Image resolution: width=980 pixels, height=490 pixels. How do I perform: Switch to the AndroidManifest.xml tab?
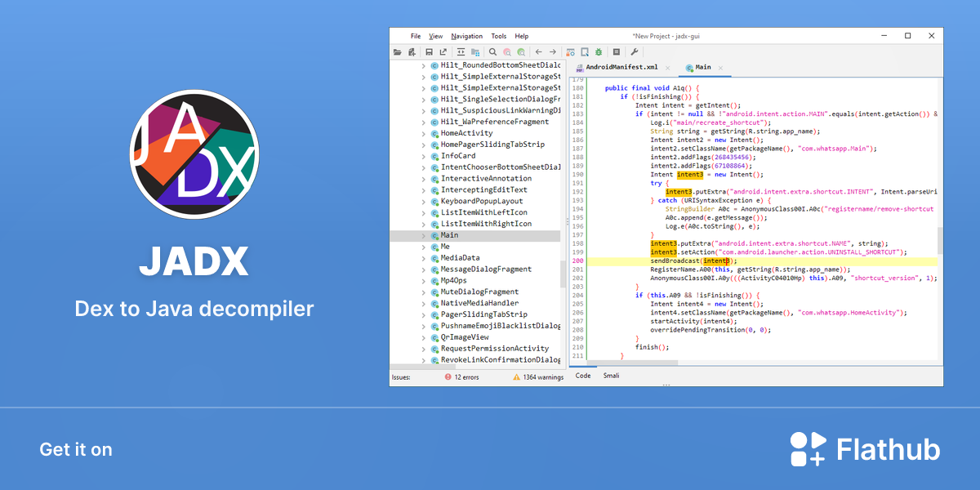[x=621, y=67]
